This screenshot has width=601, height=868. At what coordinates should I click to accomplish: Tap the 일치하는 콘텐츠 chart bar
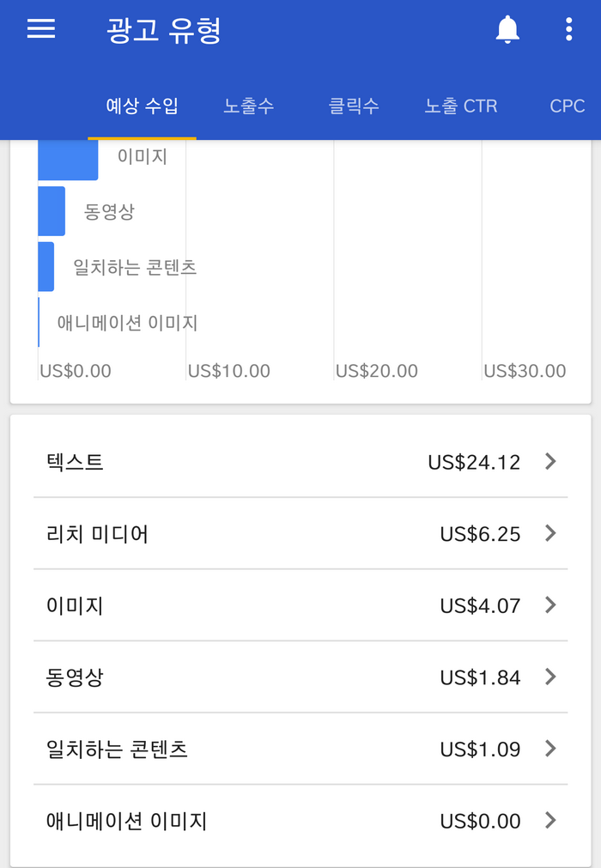[x=46, y=266]
